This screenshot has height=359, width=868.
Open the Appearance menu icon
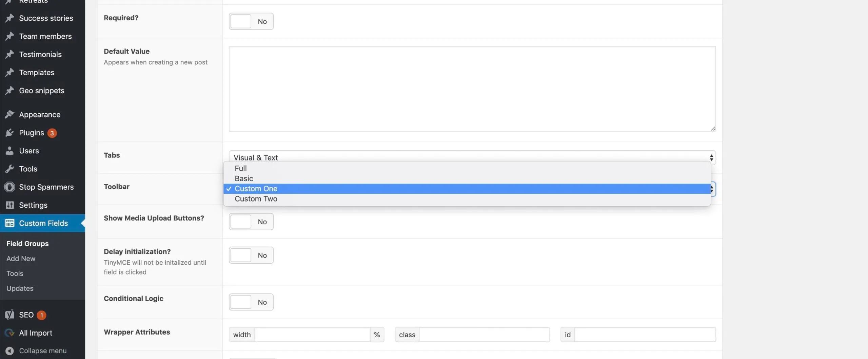click(x=9, y=114)
